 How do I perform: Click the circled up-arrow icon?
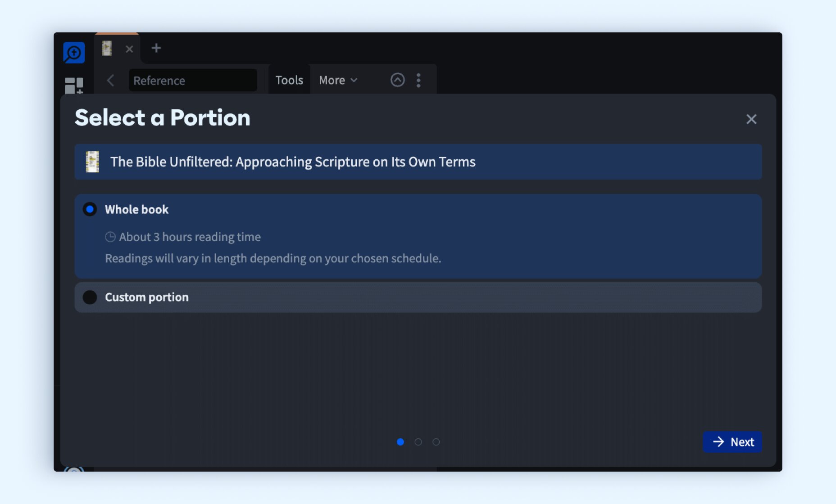pyautogui.click(x=397, y=80)
